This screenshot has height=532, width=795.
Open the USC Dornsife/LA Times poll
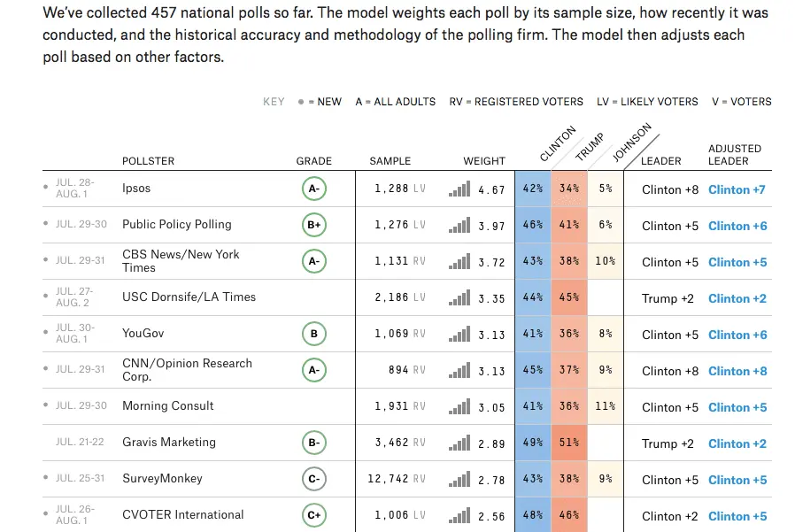tap(189, 298)
